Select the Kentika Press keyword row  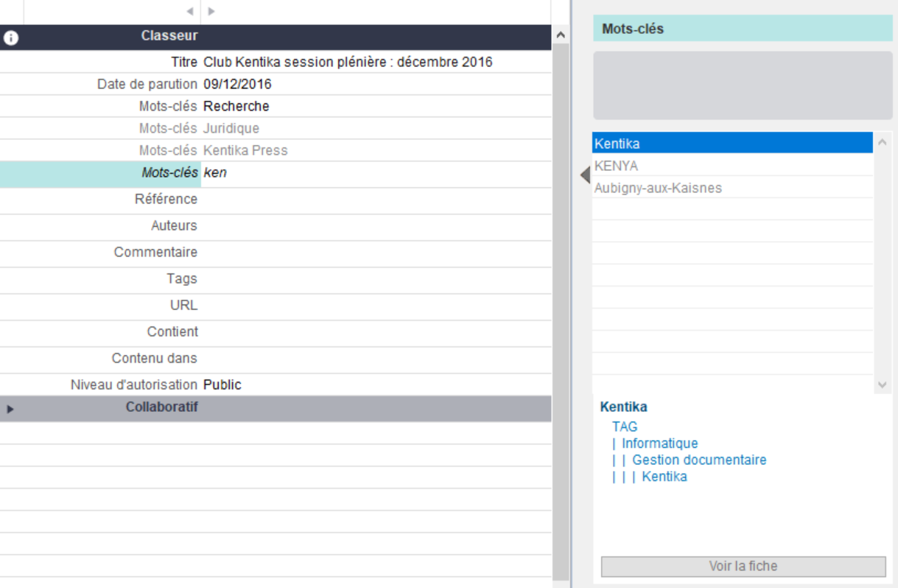(276, 150)
